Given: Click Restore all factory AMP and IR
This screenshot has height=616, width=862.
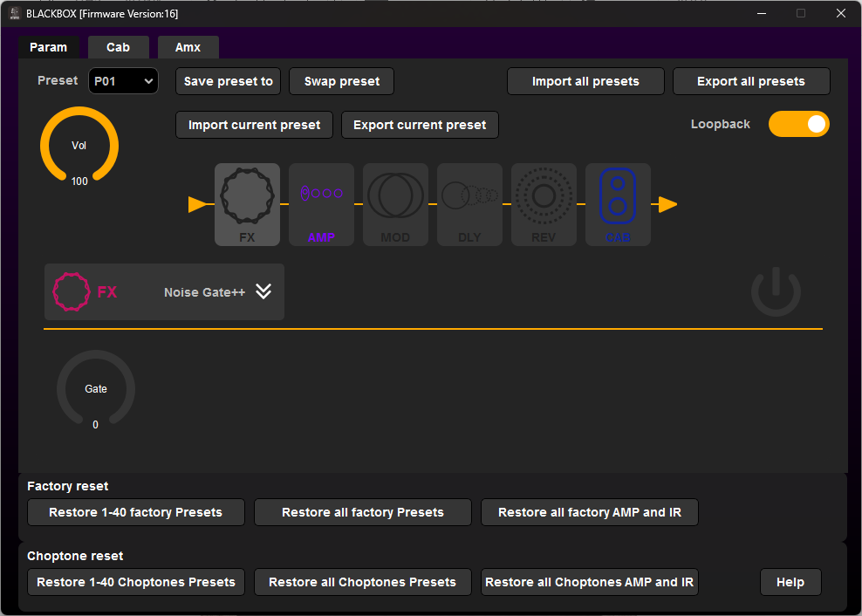Looking at the screenshot, I should click(589, 512).
